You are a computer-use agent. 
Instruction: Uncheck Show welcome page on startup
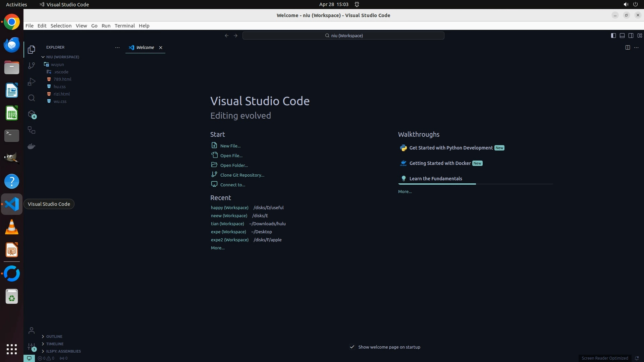click(352, 347)
